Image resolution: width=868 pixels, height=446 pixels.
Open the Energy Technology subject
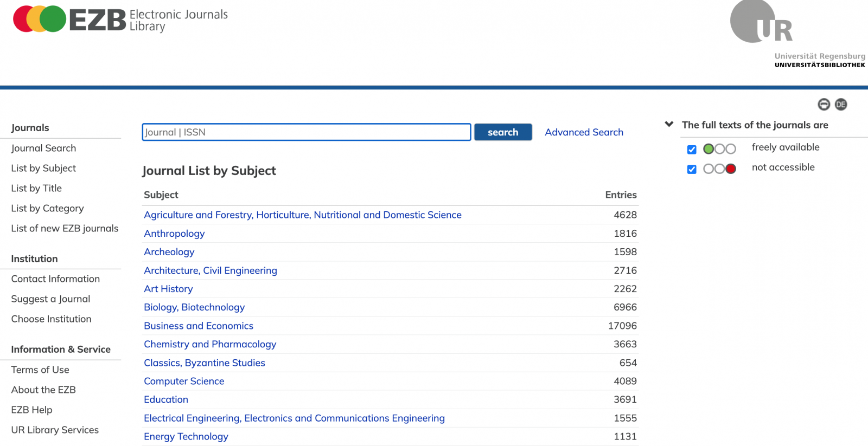pos(186,436)
